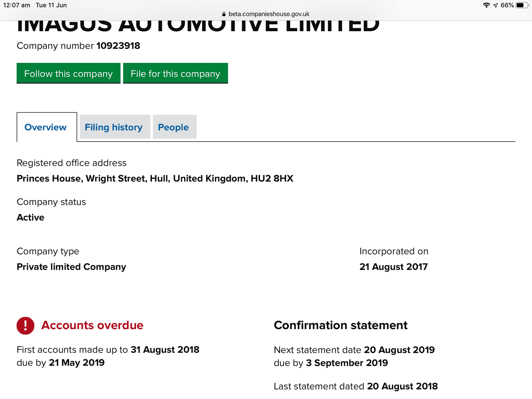Click the Private limited Company type text
Screen dimensions: 532x399
pos(71,267)
